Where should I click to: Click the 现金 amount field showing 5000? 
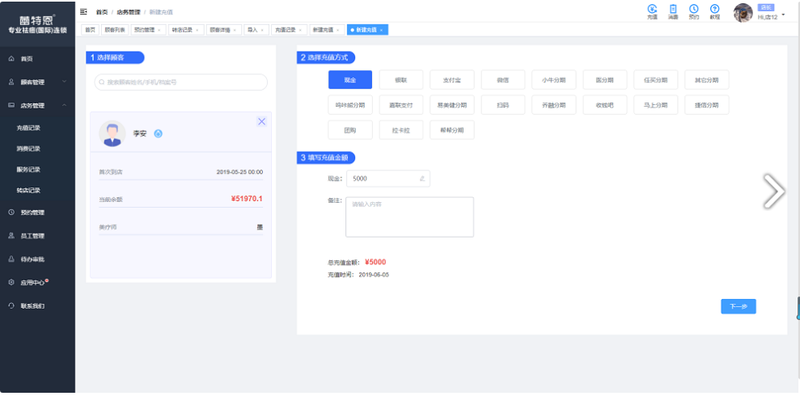(x=388, y=179)
